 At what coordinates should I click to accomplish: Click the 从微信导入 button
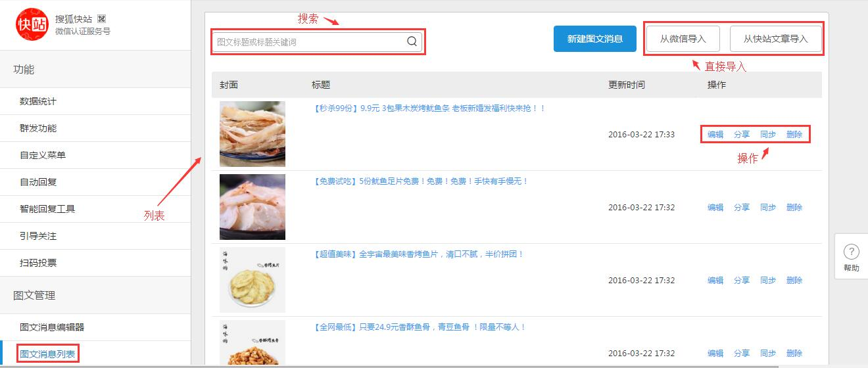683,39
